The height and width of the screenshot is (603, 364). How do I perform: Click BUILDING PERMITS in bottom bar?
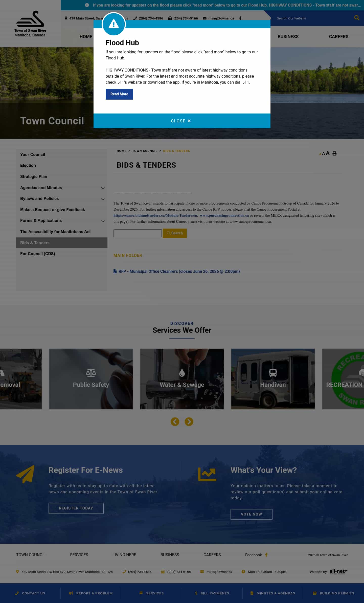pyautogui.click(x=334, y=593)
